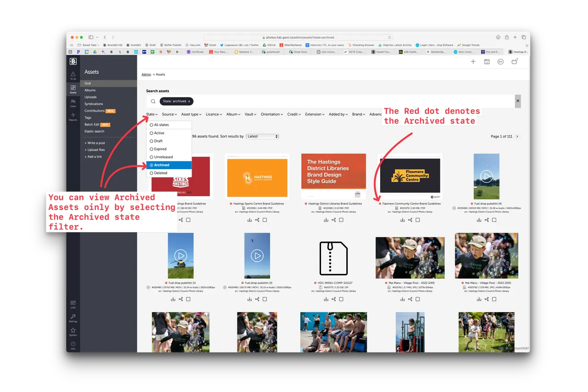Expand the Source filter dropdown
The width and height of the screenshot is (588, 392).
pos(169,114)
